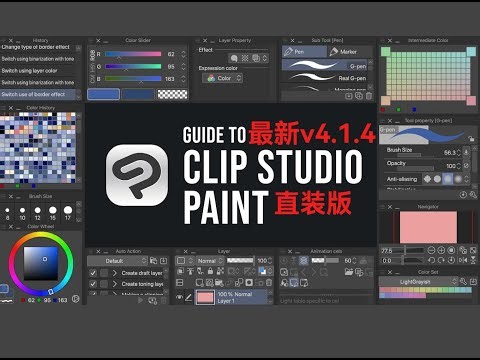The image size is (480, 360).
Task: Click the import sub tool icon
Action: pos(349,96)
